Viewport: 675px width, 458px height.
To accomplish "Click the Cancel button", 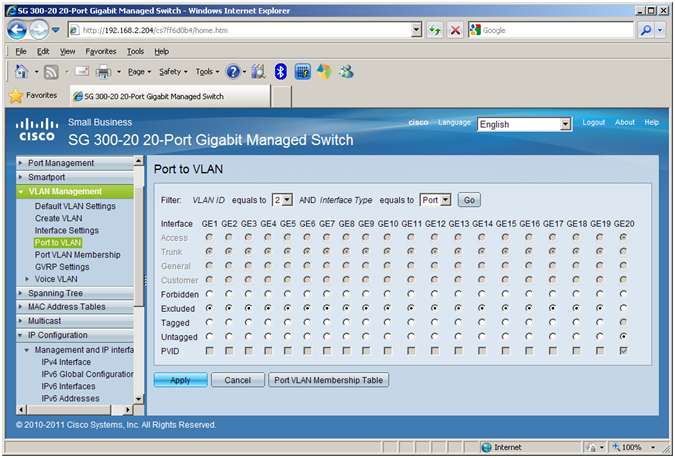I will tap(238, 380).
